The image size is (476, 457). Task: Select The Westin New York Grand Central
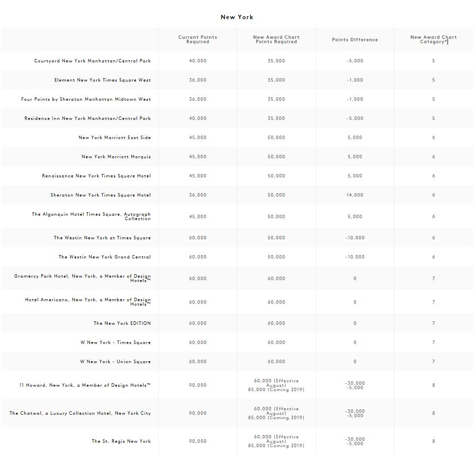coord(105,257)
